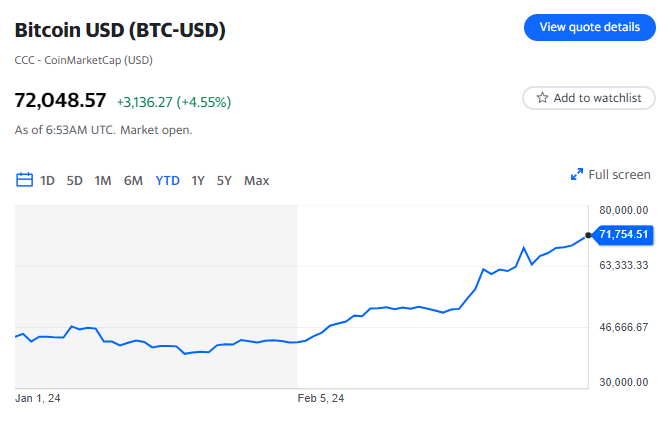The image size is (670, 426).
Task: Click the Full screen link text
Action: pos(619,175)
